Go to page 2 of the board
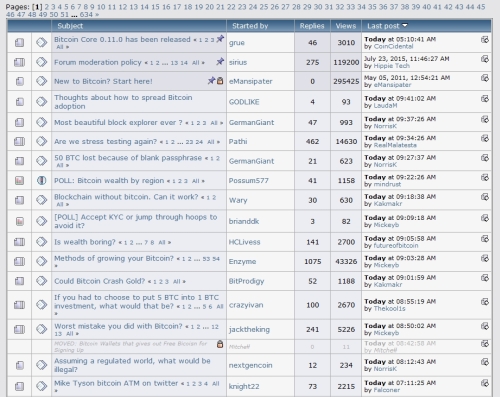Screen dimensions: 500x397 click(47, 7)
